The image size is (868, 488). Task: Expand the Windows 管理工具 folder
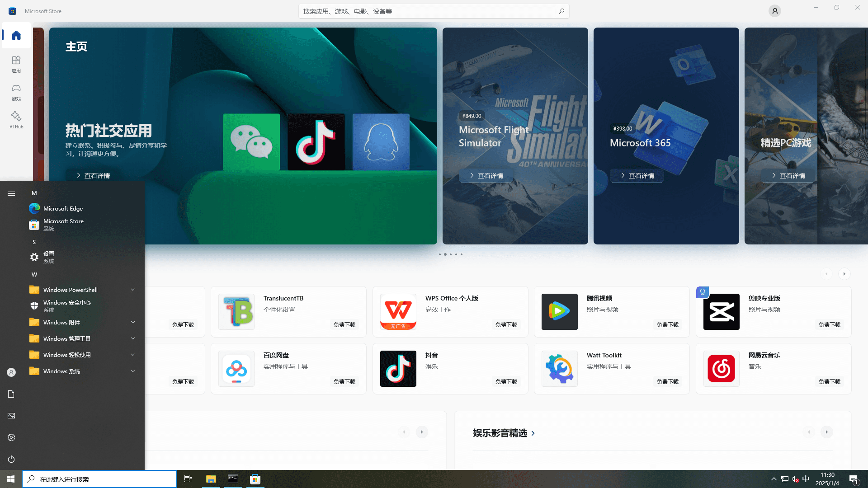click(83, 338)
